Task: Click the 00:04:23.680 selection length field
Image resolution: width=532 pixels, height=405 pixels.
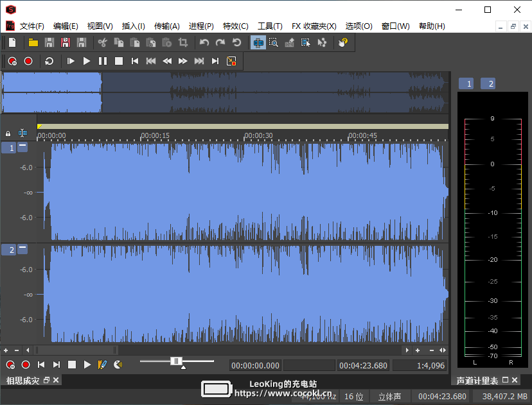Action: point(364,365)
